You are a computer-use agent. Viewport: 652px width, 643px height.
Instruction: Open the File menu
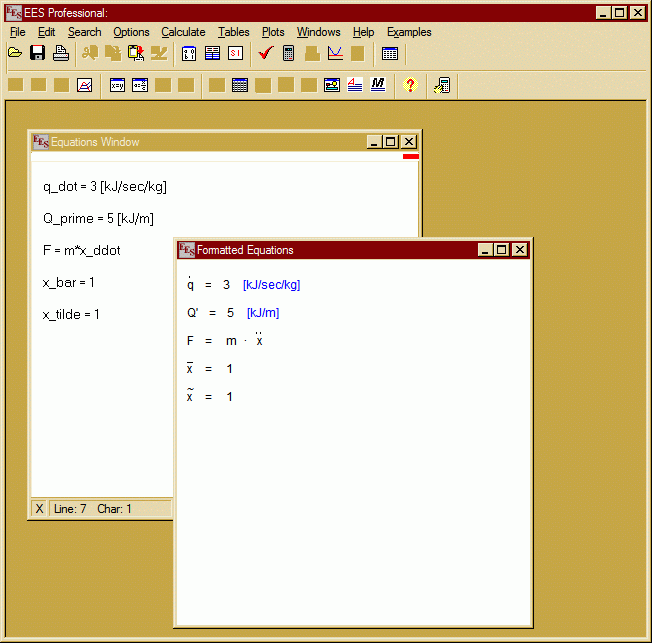[x=17, y=32]
